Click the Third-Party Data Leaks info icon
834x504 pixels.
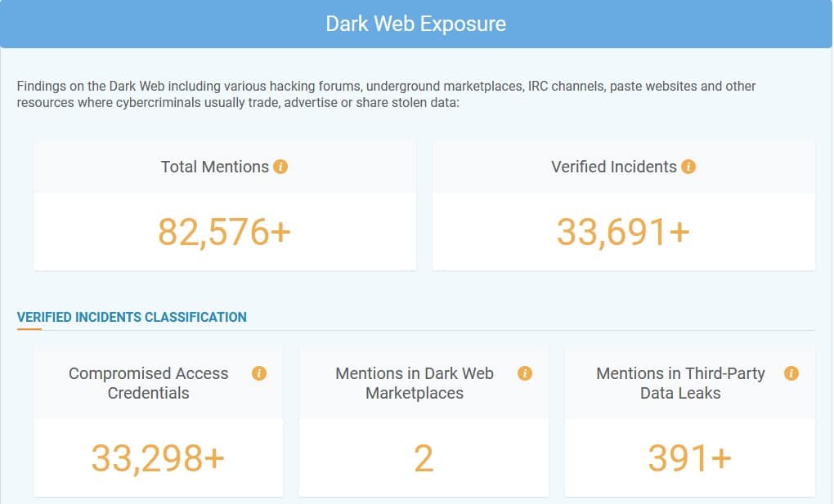(x=791, y=373)
